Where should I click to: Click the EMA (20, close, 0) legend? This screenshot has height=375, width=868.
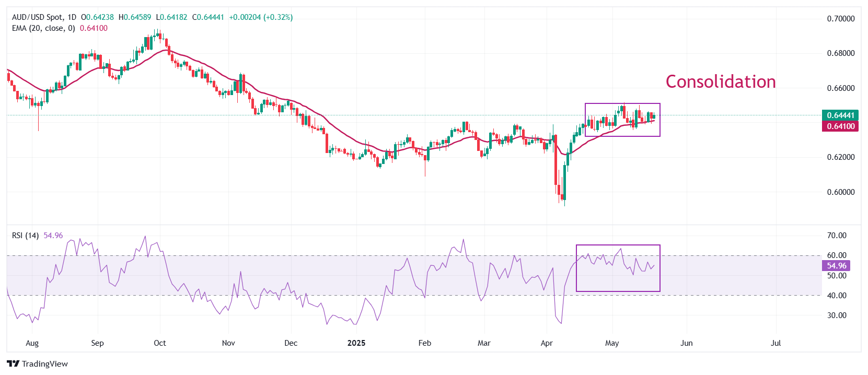[43, 28]
